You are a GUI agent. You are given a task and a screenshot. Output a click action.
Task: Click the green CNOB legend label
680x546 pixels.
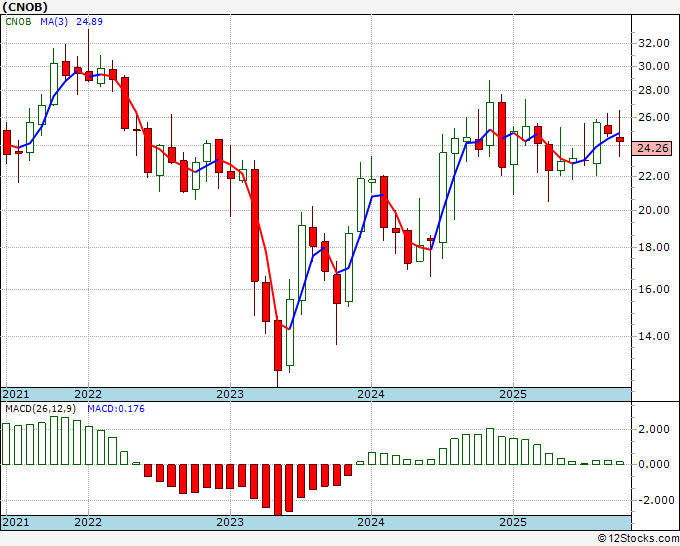(18, 22)
